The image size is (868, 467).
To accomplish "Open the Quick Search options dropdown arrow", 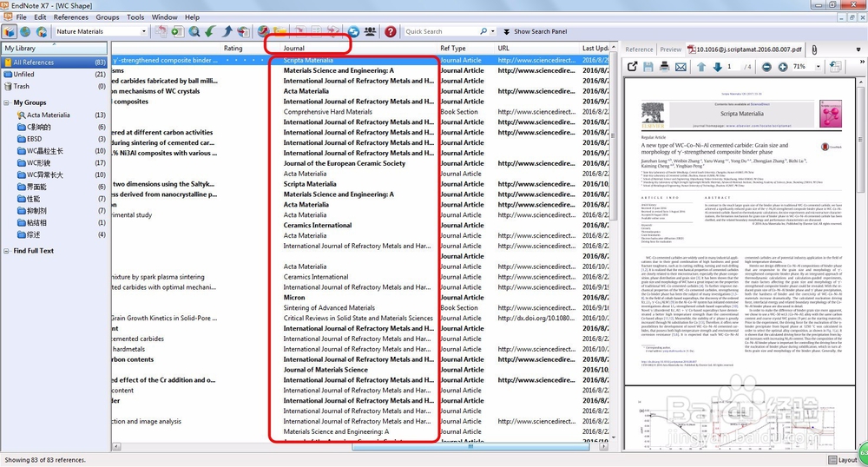I will [x=493, y=31].
